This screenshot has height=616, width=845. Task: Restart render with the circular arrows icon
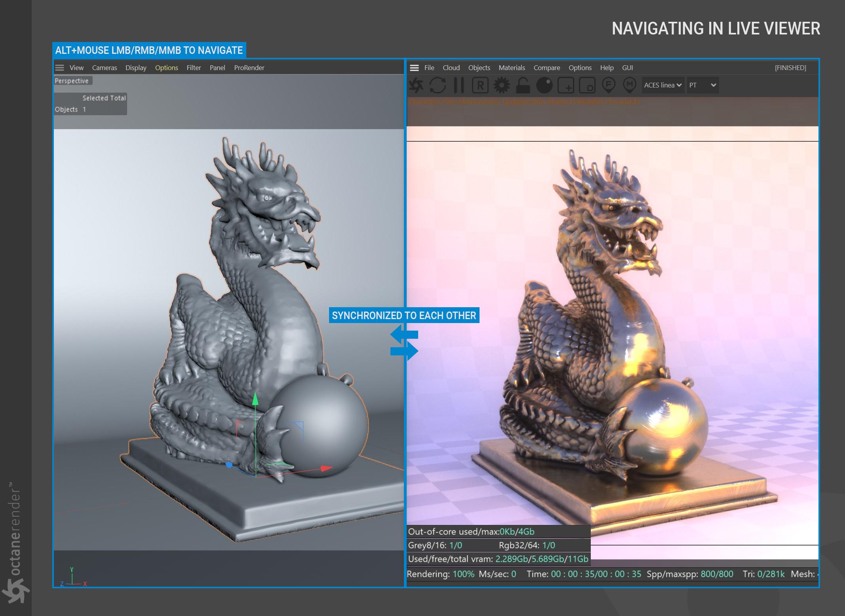[437, 85]
